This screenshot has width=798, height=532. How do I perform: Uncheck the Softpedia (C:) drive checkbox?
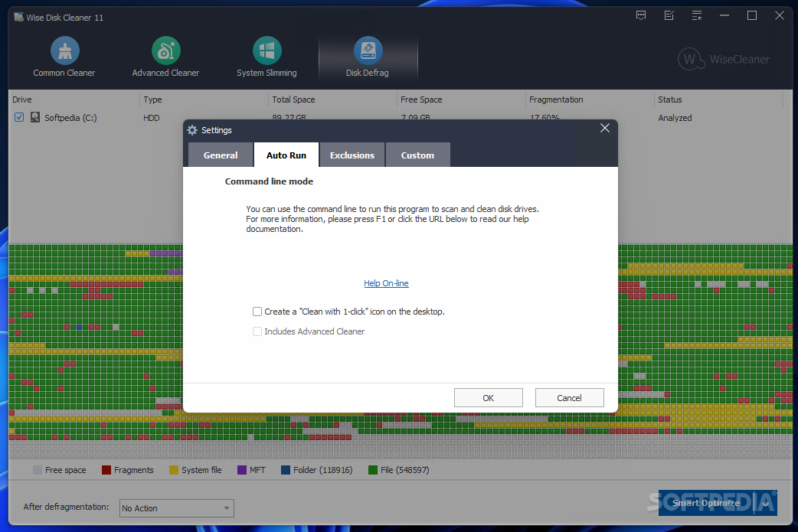coord(19,117)
